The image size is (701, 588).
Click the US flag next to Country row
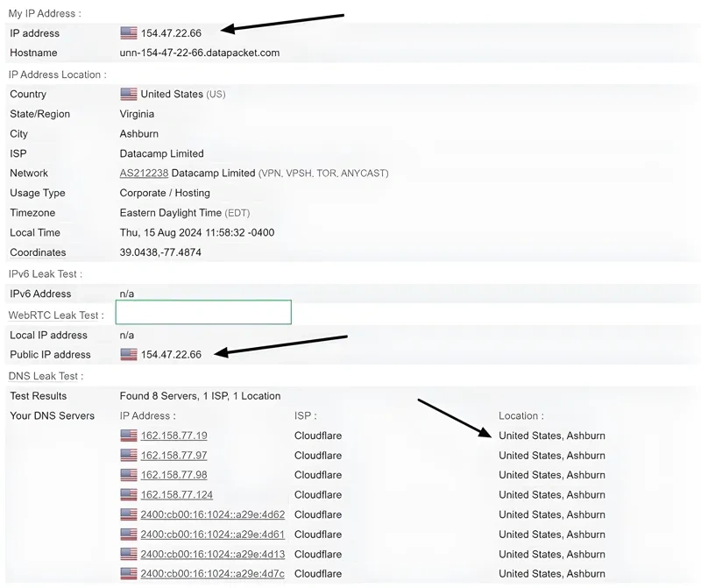(128, 94)
